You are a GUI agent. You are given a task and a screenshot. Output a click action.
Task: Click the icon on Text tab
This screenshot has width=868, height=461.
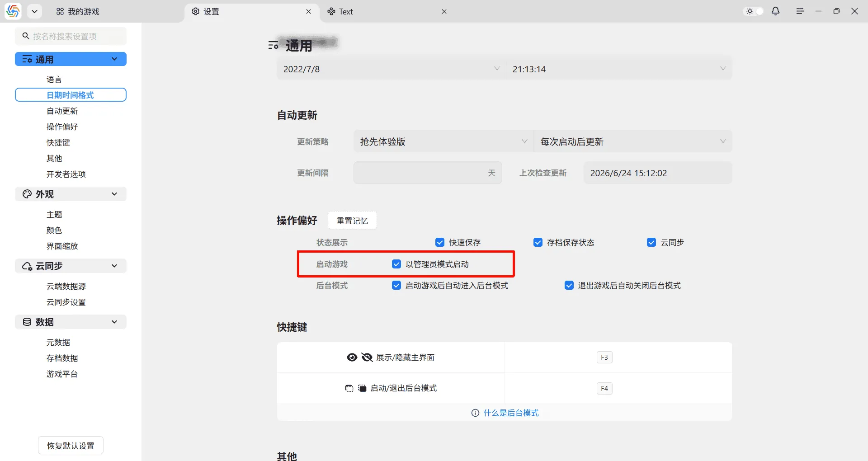(331, 11)
